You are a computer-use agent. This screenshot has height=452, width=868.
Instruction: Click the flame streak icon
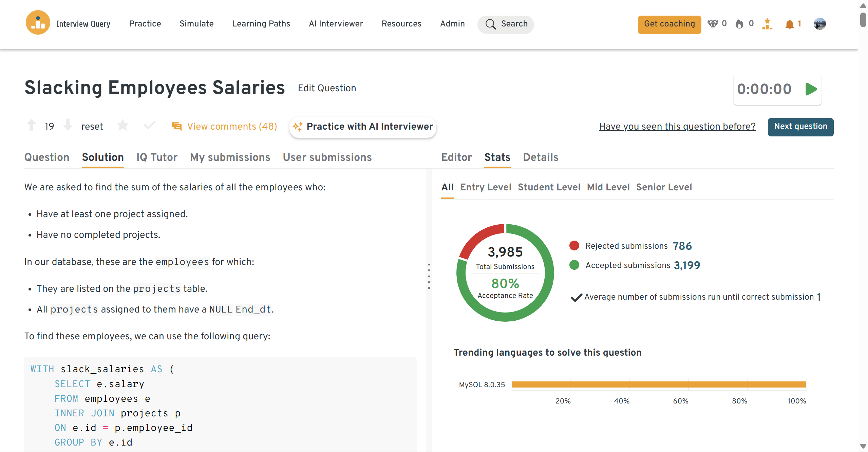[739, 24]
